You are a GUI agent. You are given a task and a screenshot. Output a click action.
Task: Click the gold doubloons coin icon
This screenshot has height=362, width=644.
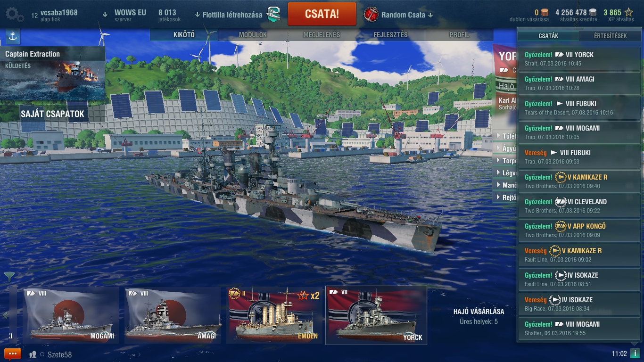[545, 13]
